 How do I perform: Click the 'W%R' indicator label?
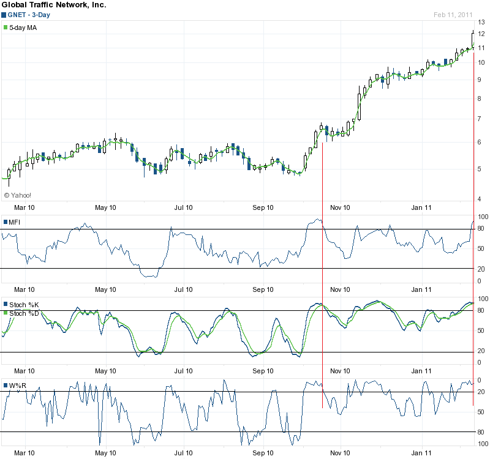(x=17, y=386)
